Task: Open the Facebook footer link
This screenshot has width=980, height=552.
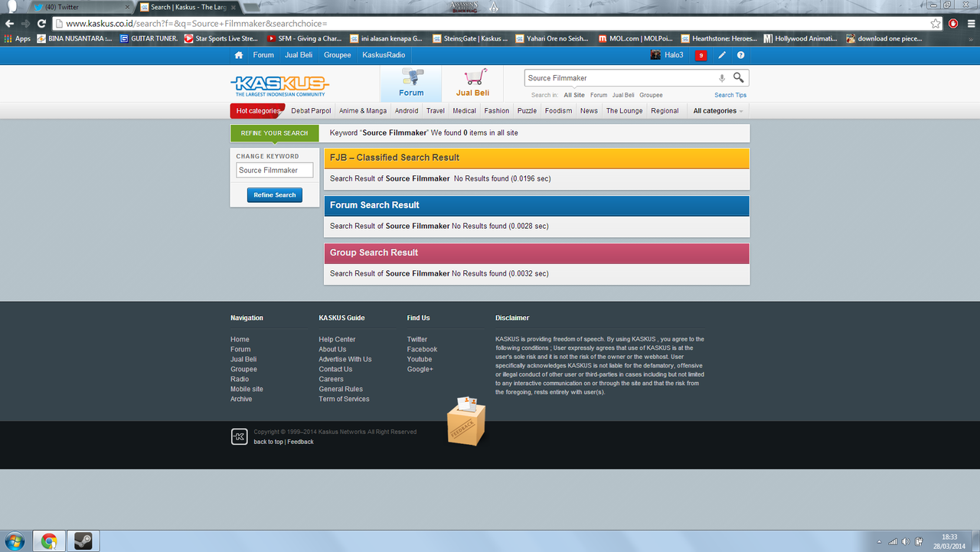Action: pyautogui.click(x=422, y=349)
